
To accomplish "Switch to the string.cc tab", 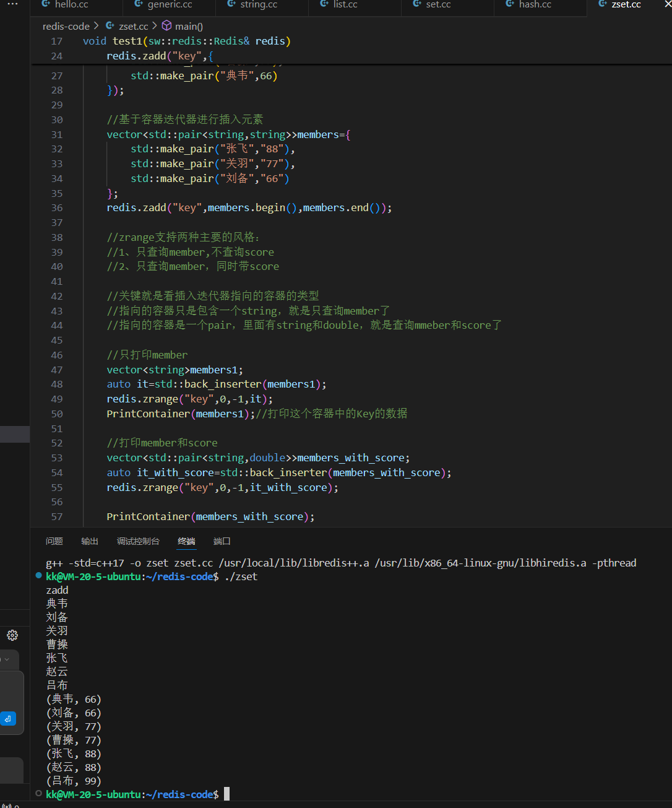I will pyautogui.click(x=259, y=4).
